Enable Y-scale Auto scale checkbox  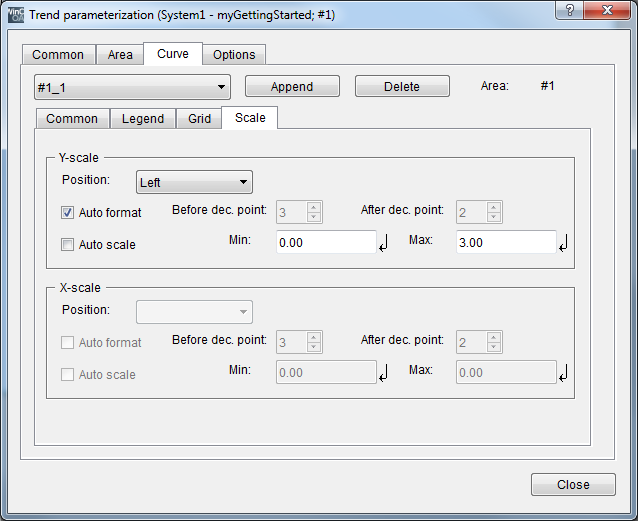pos(68,244)
